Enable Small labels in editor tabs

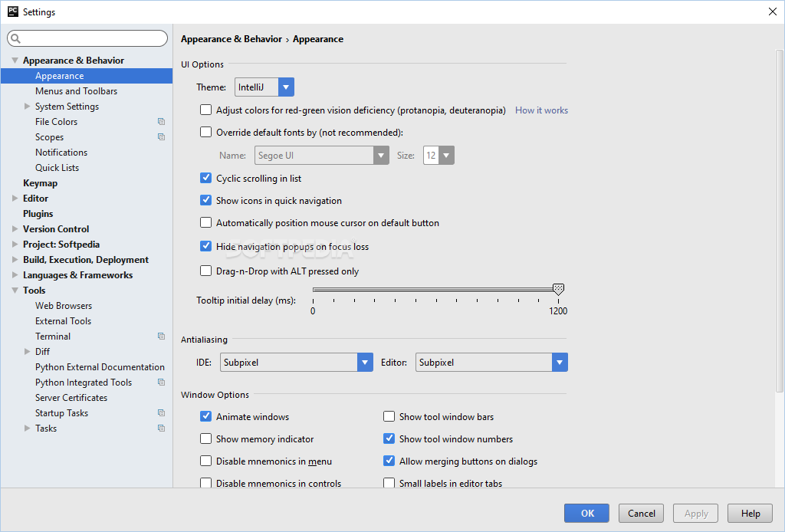389,483
